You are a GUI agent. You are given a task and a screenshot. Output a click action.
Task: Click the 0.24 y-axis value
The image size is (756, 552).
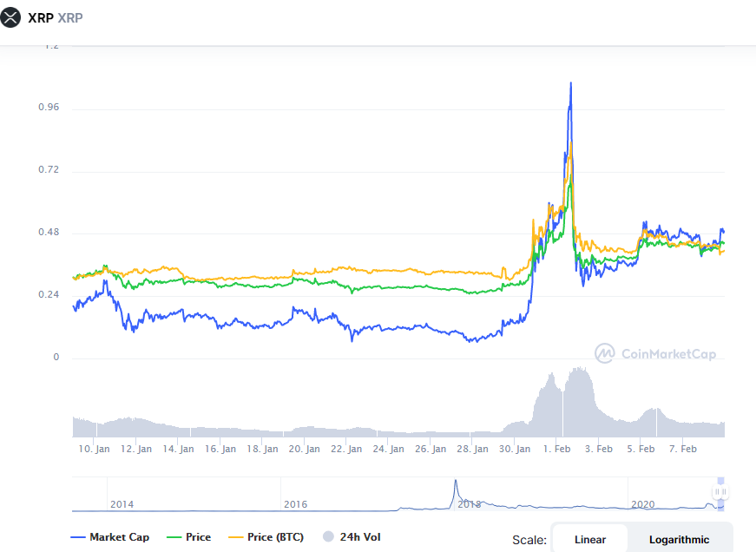pyautogui.click(x=49, y=294)
